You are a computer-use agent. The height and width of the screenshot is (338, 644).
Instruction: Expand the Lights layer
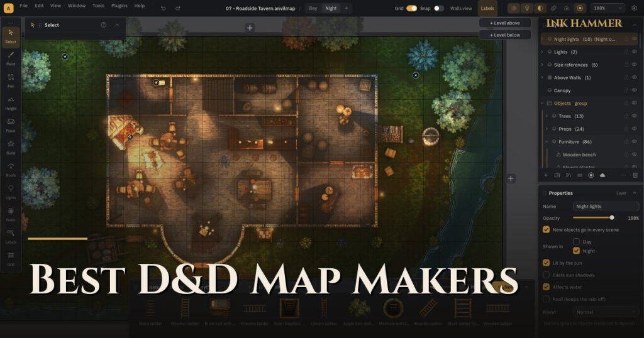click(x=542, y=52)
